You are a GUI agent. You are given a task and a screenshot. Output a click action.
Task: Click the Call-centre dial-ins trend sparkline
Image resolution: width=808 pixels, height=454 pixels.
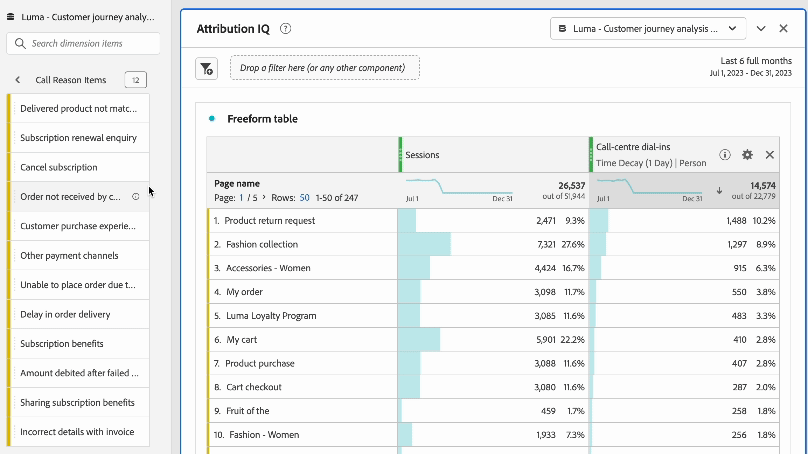point(649,187)
